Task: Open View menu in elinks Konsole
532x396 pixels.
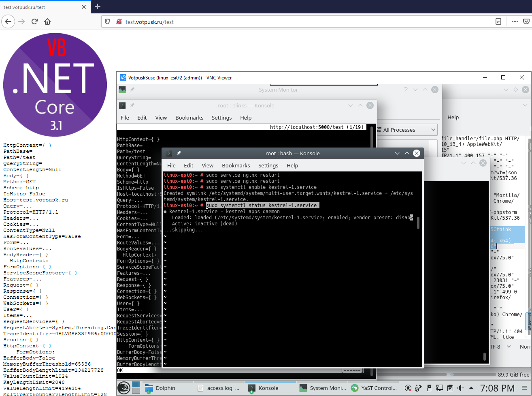Action: click(161, 118)
